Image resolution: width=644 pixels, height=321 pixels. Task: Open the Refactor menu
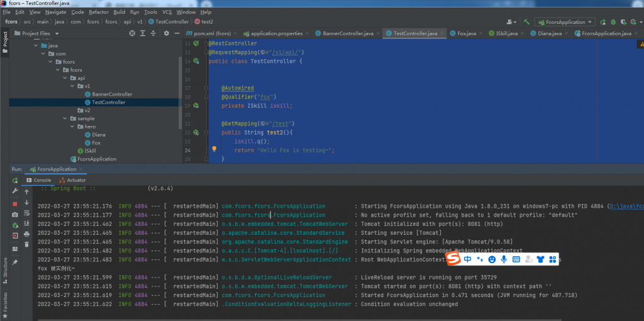pos(99,12)
